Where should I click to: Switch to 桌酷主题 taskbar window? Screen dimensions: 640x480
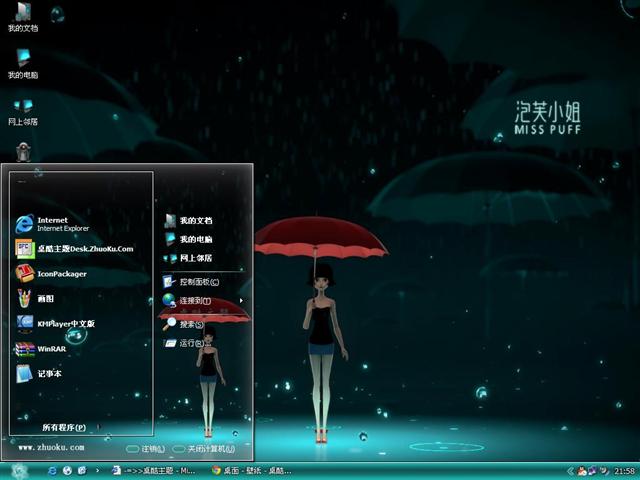tap(153, 471)
